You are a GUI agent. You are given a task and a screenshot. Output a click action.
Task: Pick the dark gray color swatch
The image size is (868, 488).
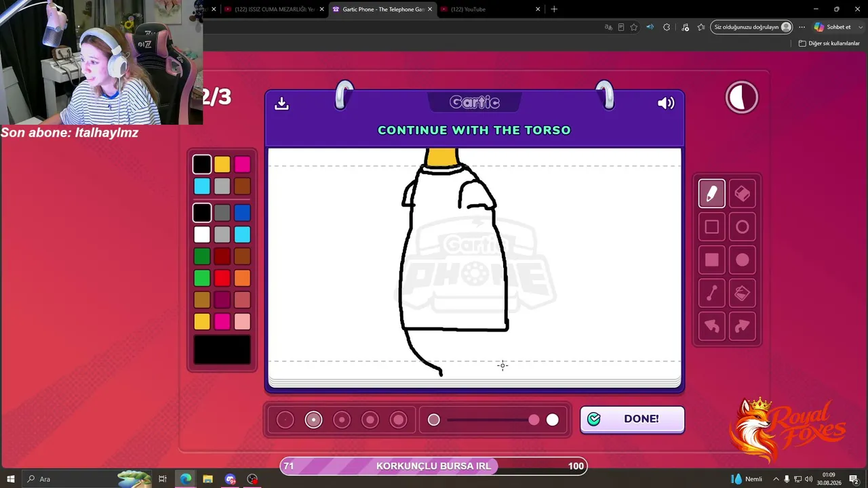[222, 213]
